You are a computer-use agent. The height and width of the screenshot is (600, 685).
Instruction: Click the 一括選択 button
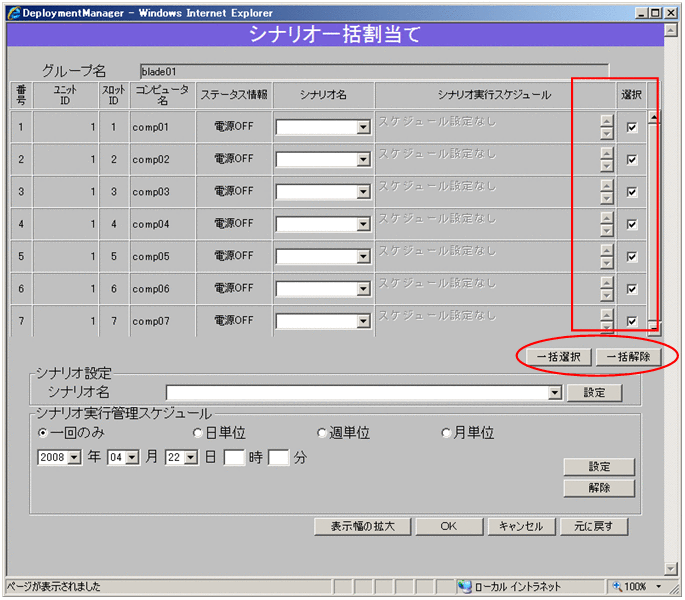pyautogui.click(x=558, y=357)
